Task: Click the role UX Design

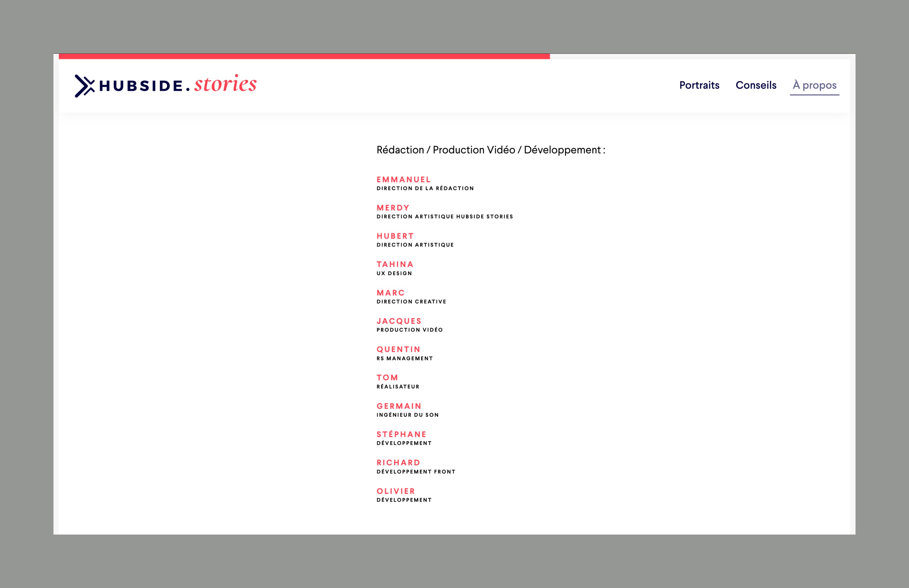Action: 394,273
